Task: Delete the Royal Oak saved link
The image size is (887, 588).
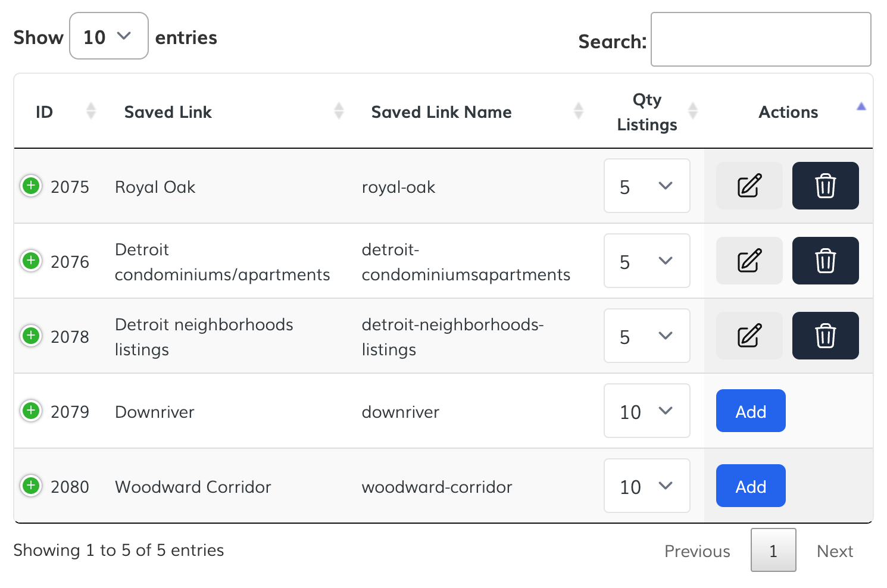Action: click(825, 186)
